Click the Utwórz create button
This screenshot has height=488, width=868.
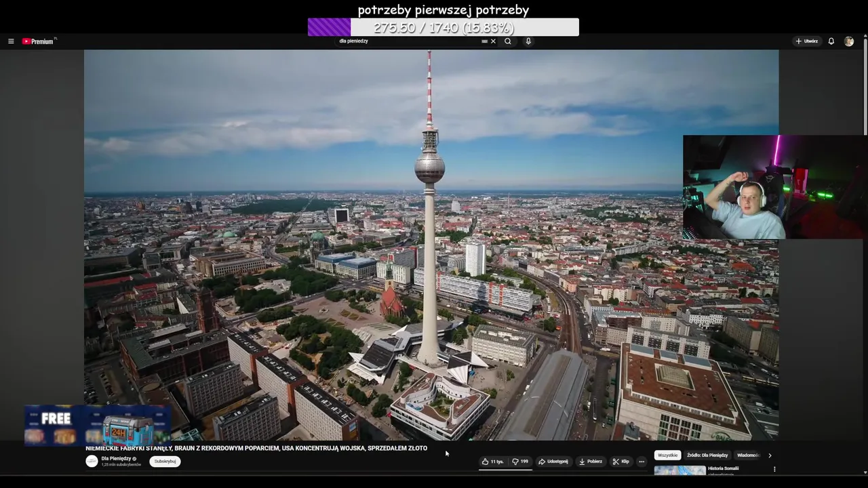tap(807, 41)
